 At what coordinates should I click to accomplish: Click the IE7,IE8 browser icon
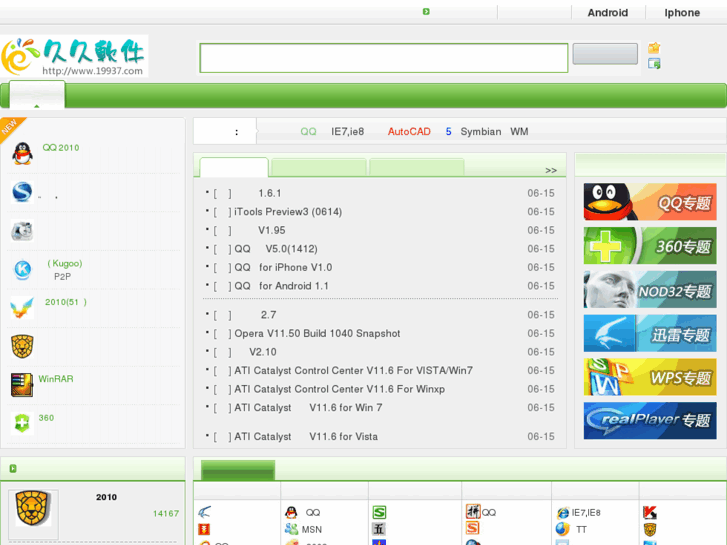tap(563, 513)
